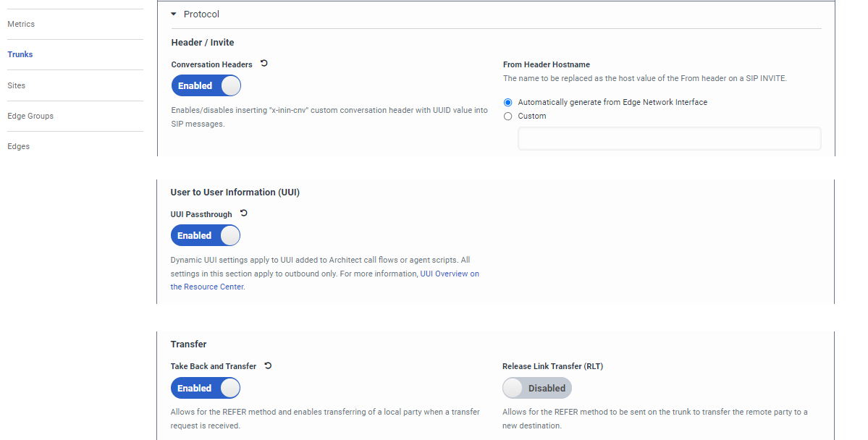
Task: Click the Header / Invite heading
Action: click(x=203, y=43)
